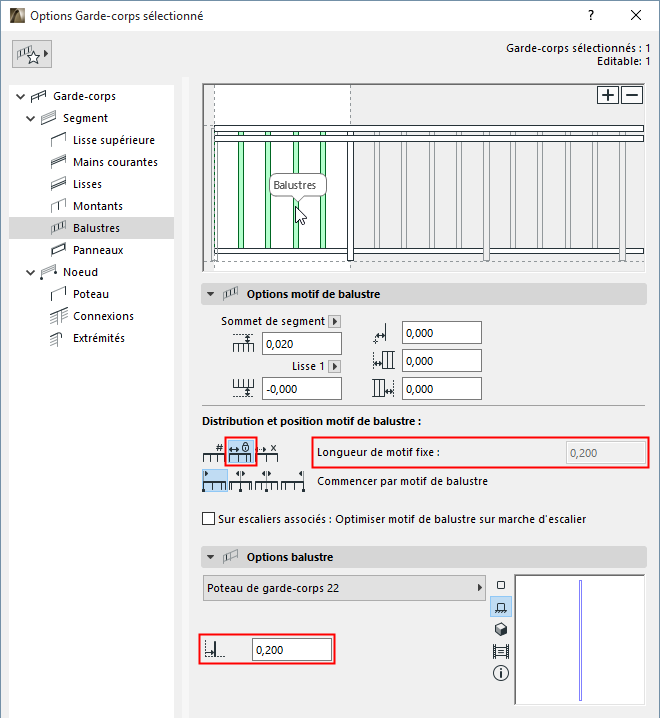Viewport: 660px width, 718px height.
Task: Enable optimize baluster pattern on stair treads
Action: pos(208,519)
